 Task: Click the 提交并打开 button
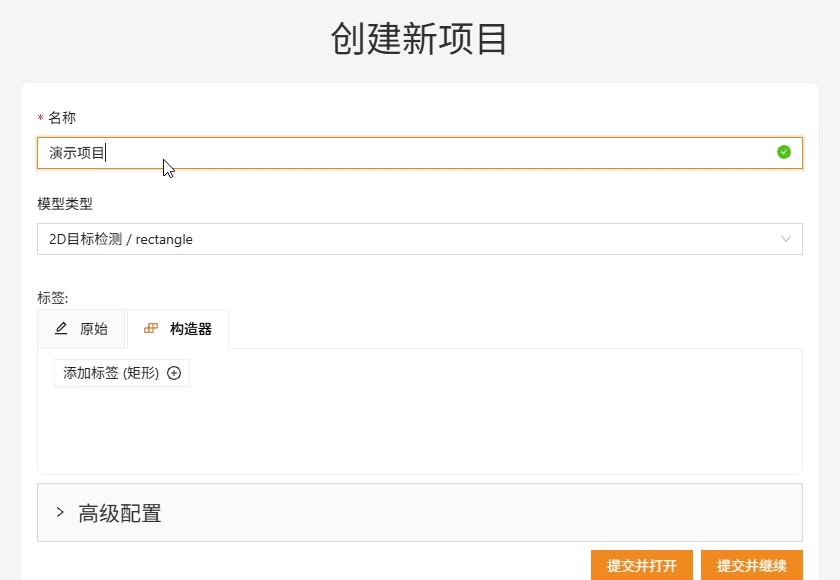coord(642,565)
